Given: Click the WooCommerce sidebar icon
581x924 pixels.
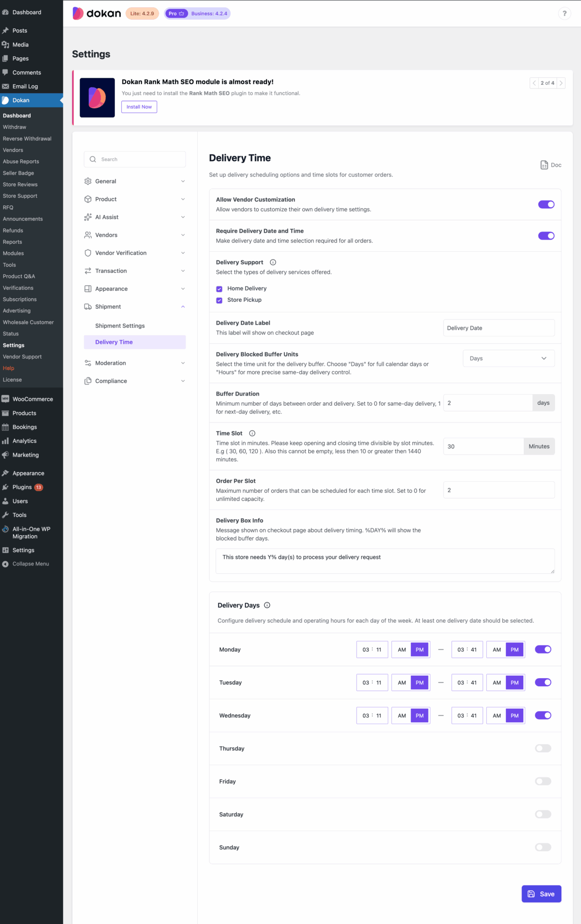Looking at the screenshot, I should (5, 399).
